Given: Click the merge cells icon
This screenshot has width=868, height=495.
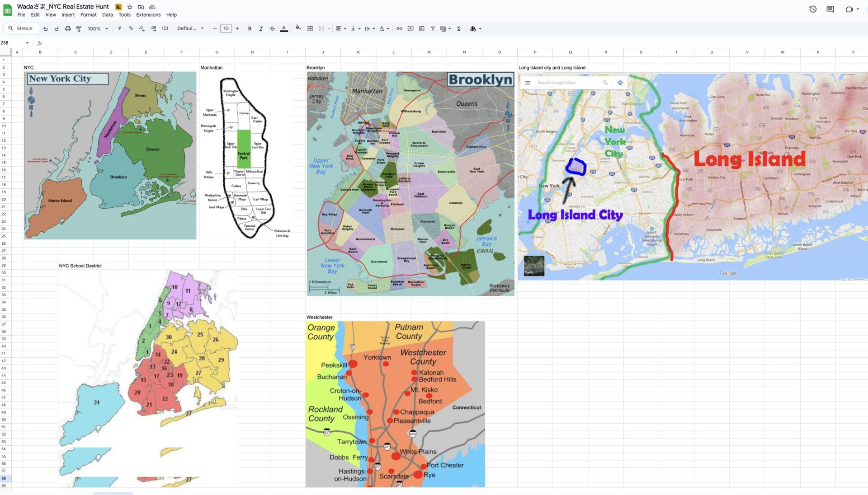Looking at the screenshot, I should tap(321, 28).
